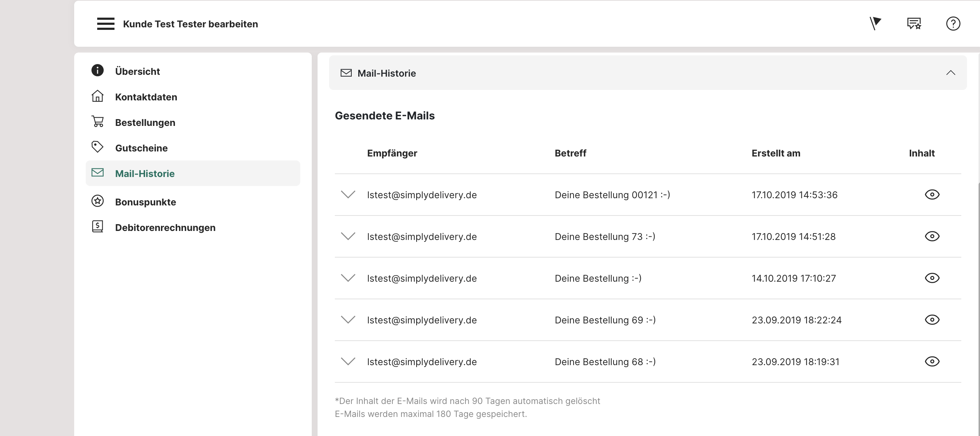Expand the 14.10.2019 email row chevron

click(x=348, y=278)
